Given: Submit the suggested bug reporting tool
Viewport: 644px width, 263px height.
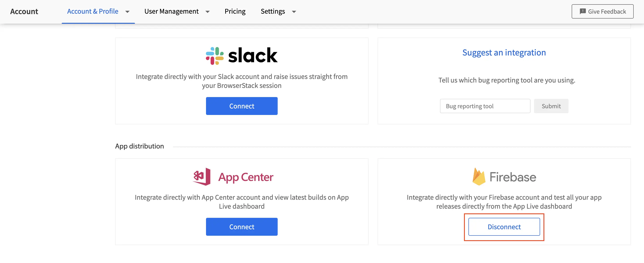Looking at the screenshot, I should pos(551,106).
